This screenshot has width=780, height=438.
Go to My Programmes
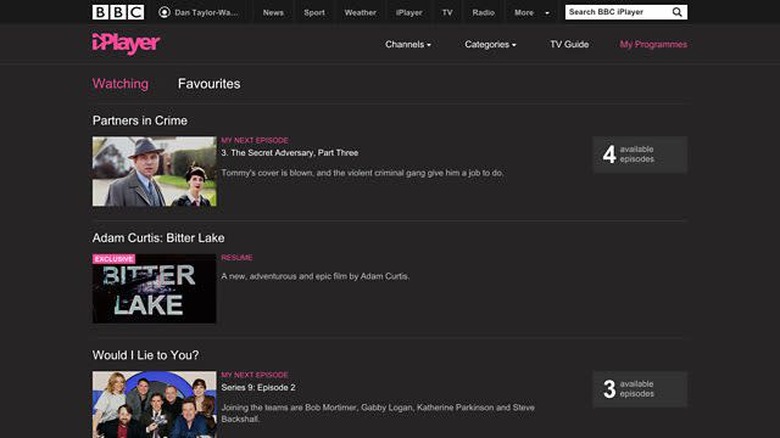pyautogui.click(x=653, y=44)
